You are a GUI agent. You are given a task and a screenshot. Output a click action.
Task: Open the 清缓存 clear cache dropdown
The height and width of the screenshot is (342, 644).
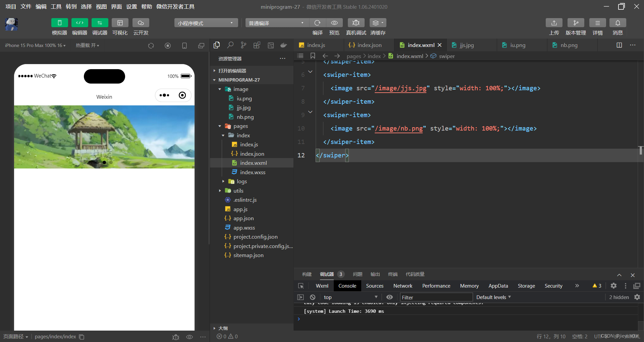tap(378, 23)
